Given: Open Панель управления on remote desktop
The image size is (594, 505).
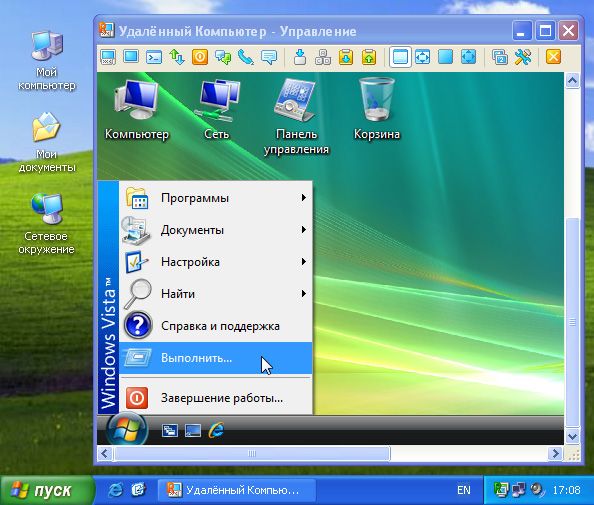Looking at the screenshot, I should pos(296,117).
